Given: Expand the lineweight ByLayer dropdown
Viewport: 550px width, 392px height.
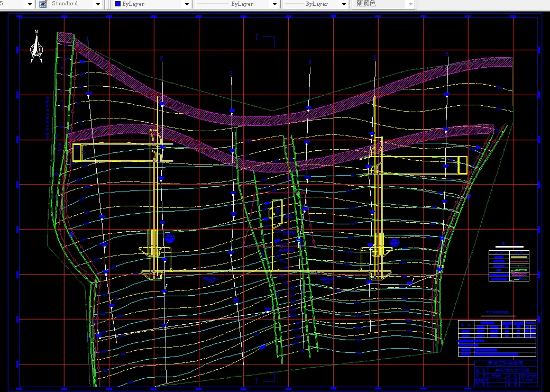Looking at the screenshot, I should (x=343, y=4).
